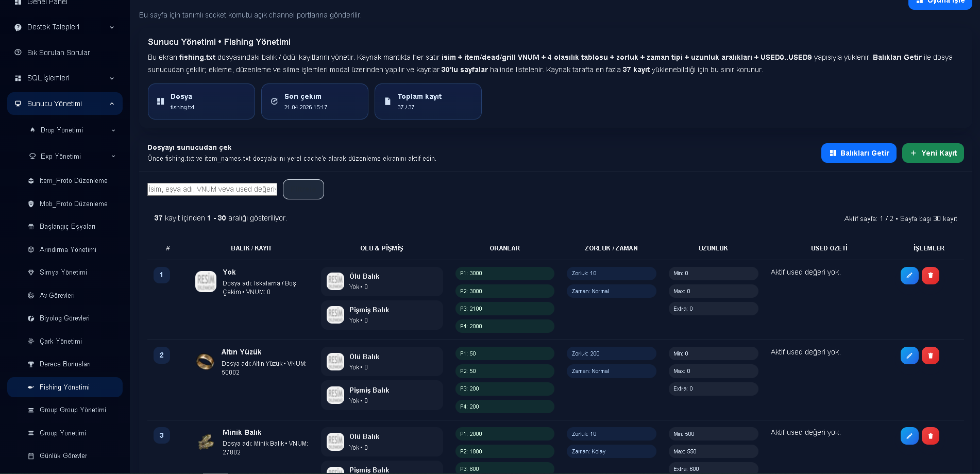The image size is (980, 474).
Task: Click Başlangıç Eşyaları gift icon
Action: [x=31, y=227]
